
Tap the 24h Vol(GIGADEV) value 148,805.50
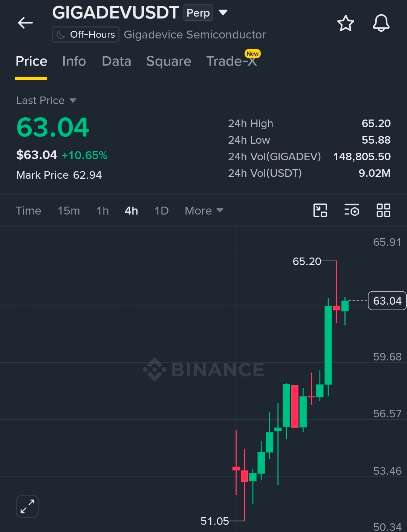click(x=362, y=156)
